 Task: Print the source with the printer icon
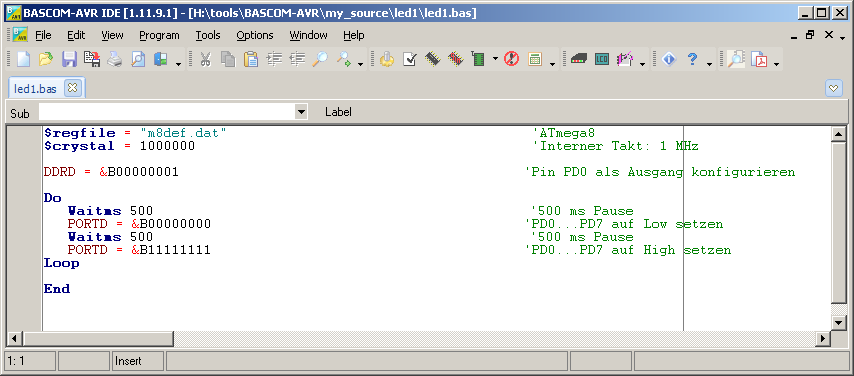tap(115, 59)
